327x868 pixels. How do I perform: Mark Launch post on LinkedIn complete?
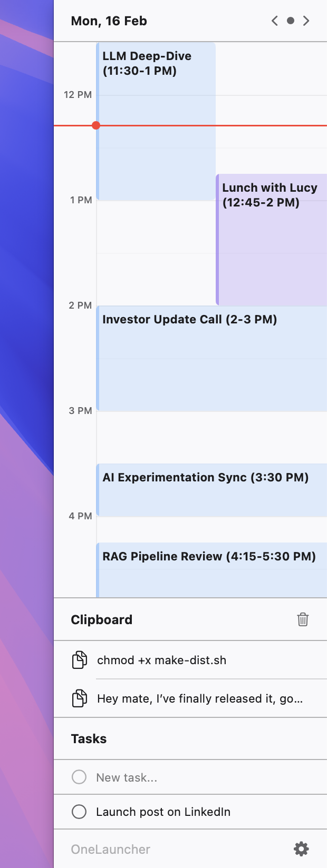79,812
